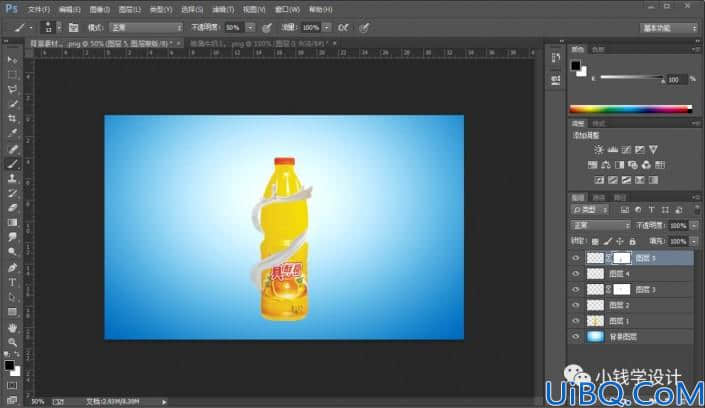
Task: Open brush opacity slider arrow
Action: click(250, 28)
